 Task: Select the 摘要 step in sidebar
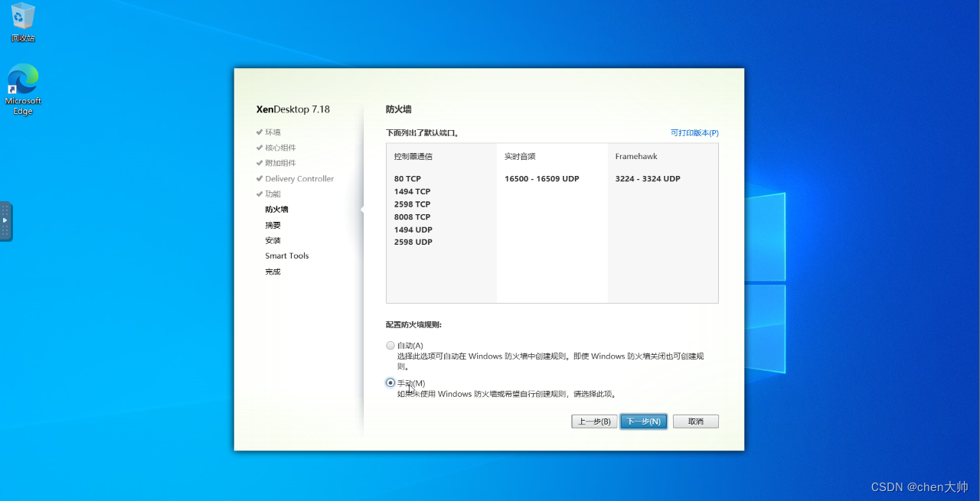pyautogui.click(x=273, y=226)
